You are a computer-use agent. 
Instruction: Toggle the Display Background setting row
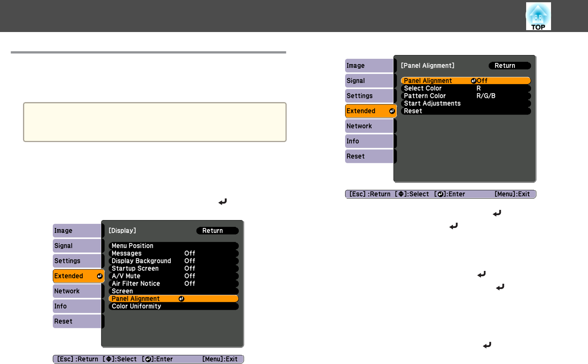pos(173,261)
